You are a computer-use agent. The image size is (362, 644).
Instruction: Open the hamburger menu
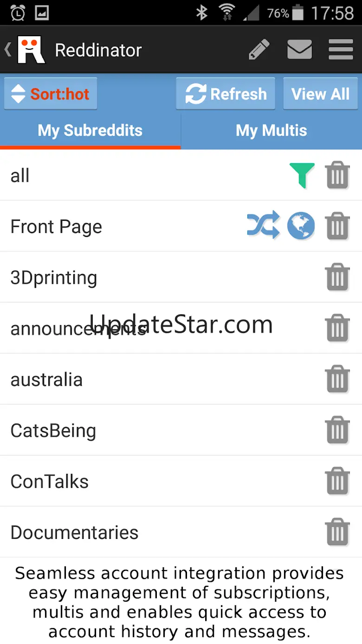point(341,50)
